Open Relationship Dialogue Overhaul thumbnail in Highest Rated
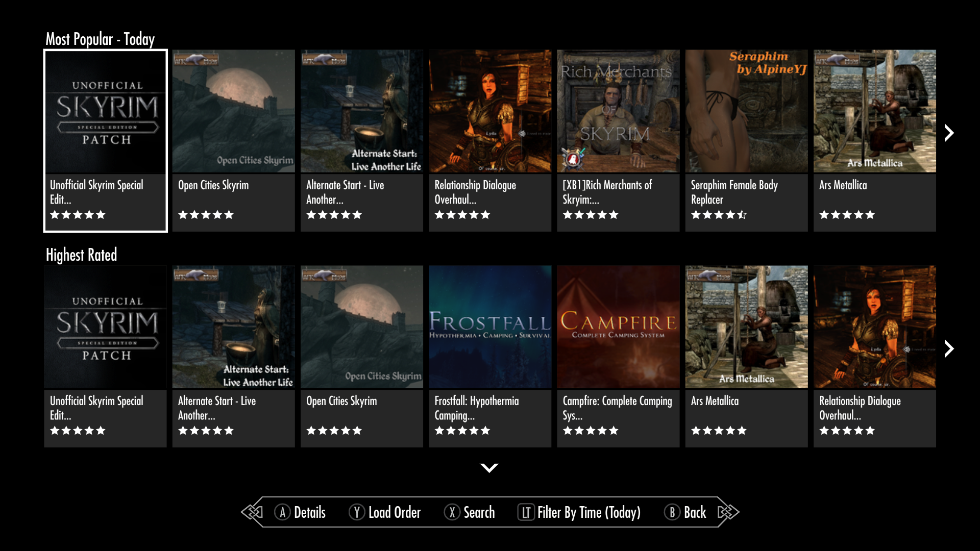The width and height of the screenshot is (980, 551). tap(875, 327)
